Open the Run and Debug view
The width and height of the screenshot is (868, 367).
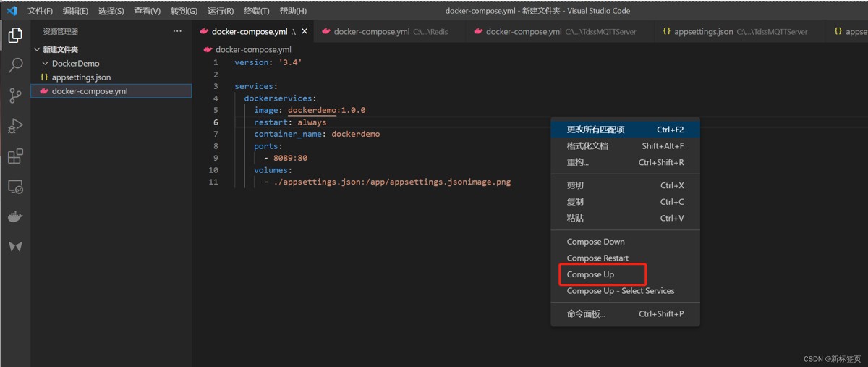click(15, 126)
